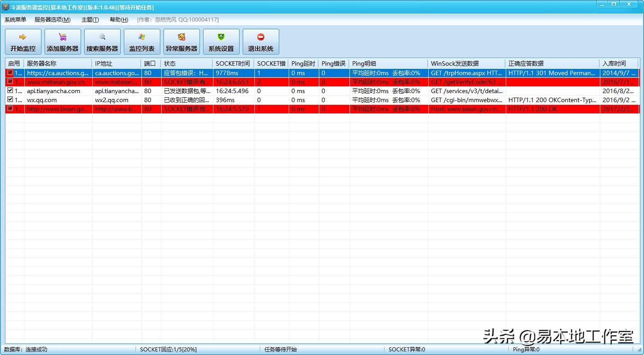Show Abnormal Servers (异常服务器) icon

pyautogui.click(x=181, y=37)
